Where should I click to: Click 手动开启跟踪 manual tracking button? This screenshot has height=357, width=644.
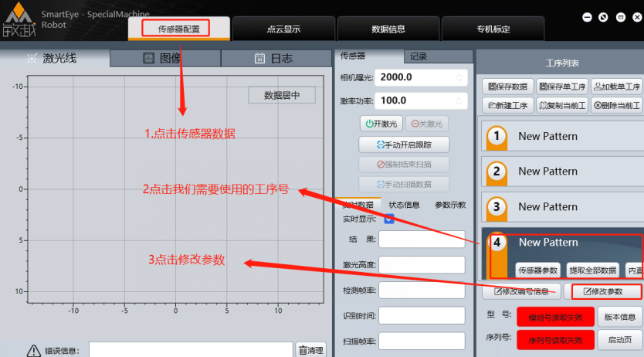(404, 144)
